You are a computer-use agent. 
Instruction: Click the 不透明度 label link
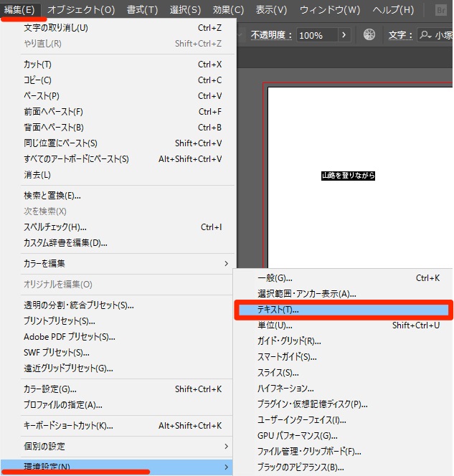(x=271, y=35)
